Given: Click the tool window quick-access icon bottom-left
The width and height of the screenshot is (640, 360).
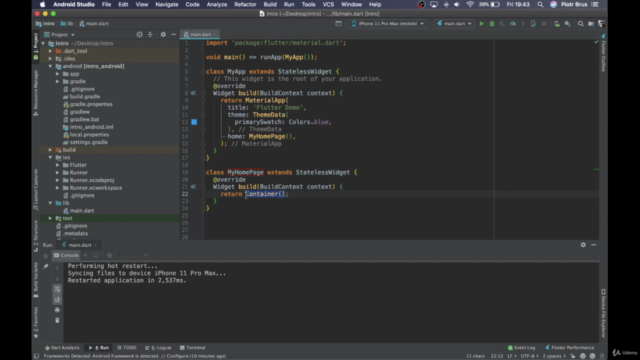Looking at the screenshot, I should tap(36, 356).
